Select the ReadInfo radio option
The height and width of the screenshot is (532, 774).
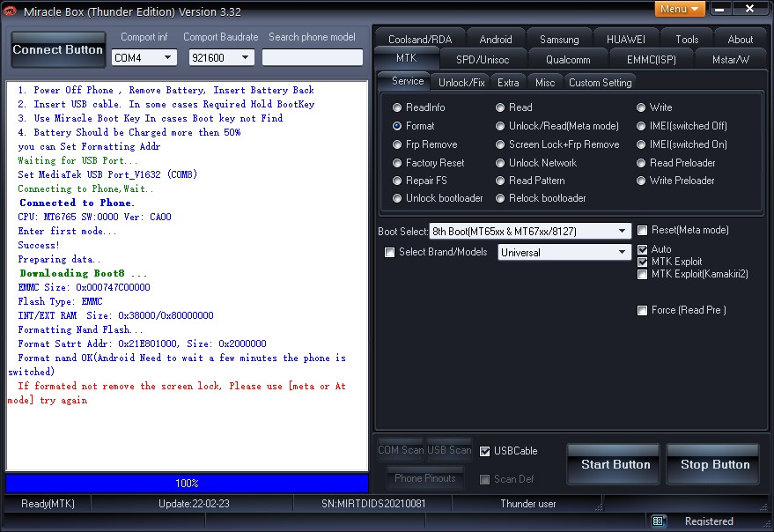(x=418, y=107)
